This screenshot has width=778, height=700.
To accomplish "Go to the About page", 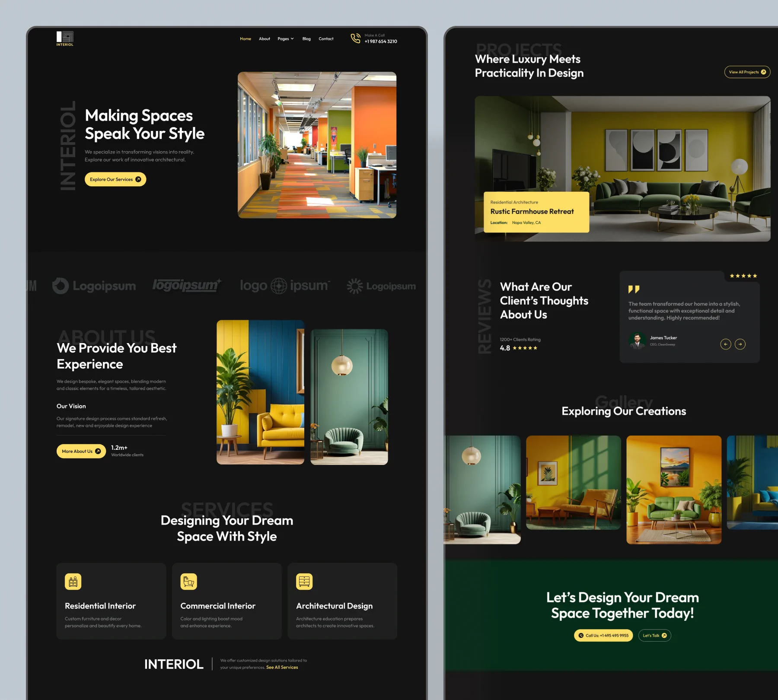I will pyautogui.click(x=265, y=39).
